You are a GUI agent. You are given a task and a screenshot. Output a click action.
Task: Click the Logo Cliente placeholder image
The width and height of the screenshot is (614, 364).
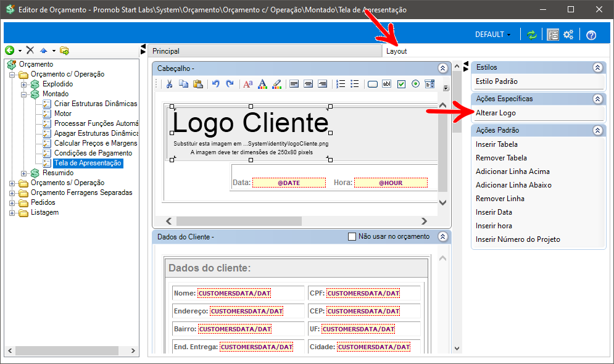pos(251,133)
